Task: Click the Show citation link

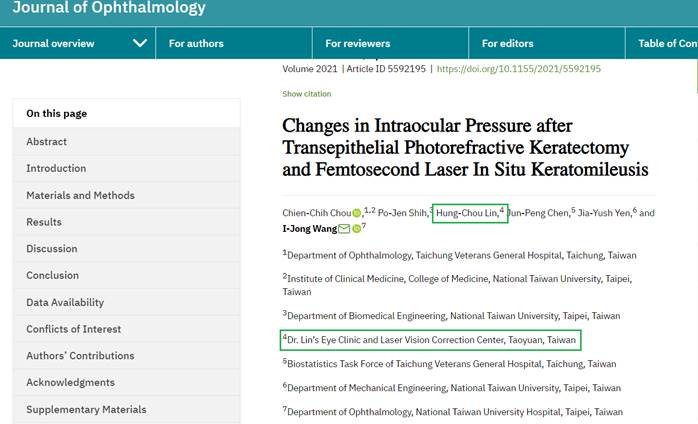Action: 307,94
